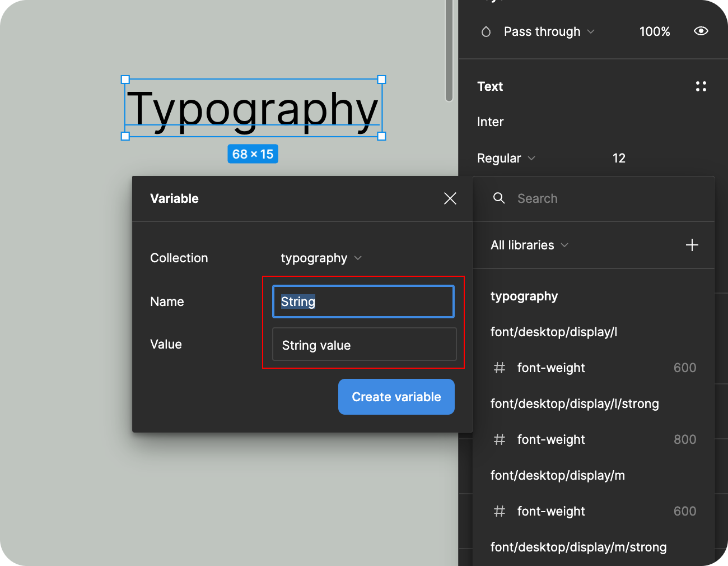Click the magnifier search icon
Viewport: 728px width, 566px height.
[x=499, y=198]
